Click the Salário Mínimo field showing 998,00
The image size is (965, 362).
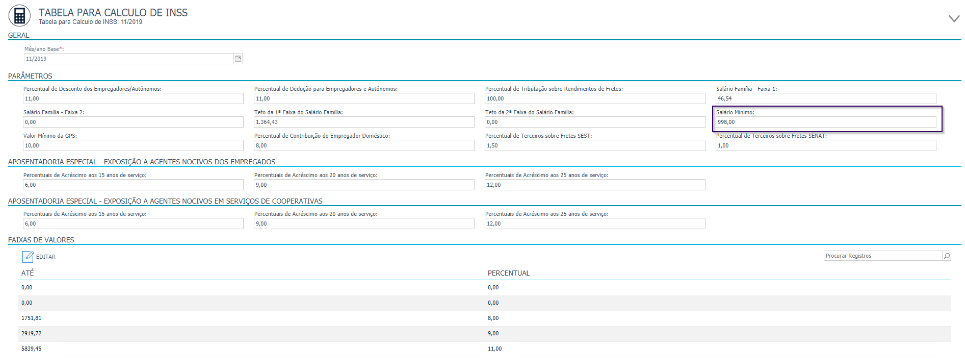[826, 122]
